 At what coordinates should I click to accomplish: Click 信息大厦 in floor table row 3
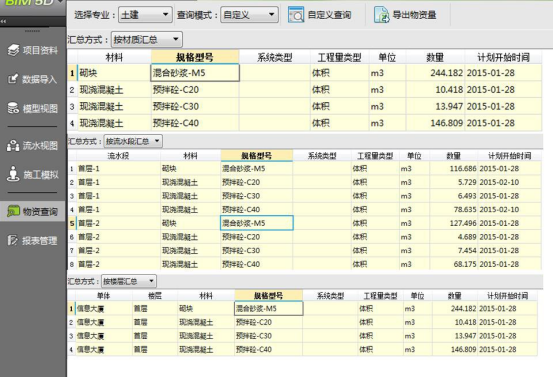[x=91, y=336]
